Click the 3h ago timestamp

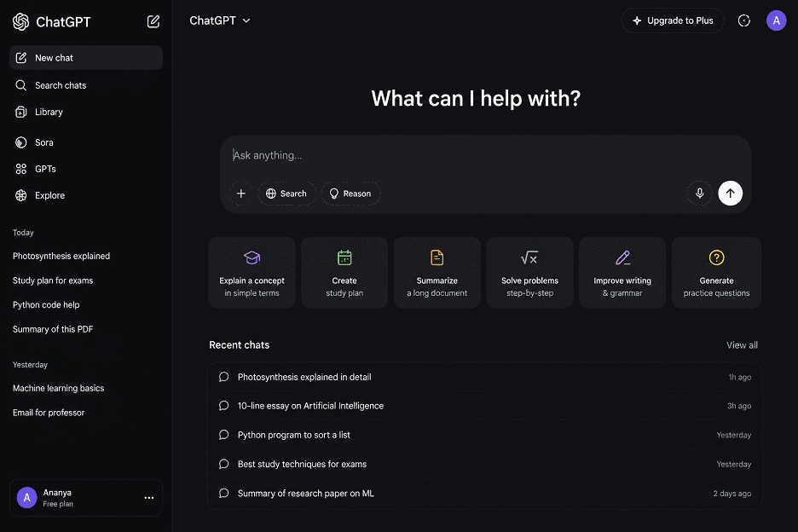pos(739,407)
